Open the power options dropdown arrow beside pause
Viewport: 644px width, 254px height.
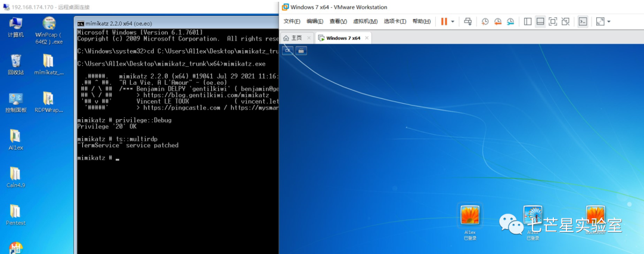pos(453,21)
